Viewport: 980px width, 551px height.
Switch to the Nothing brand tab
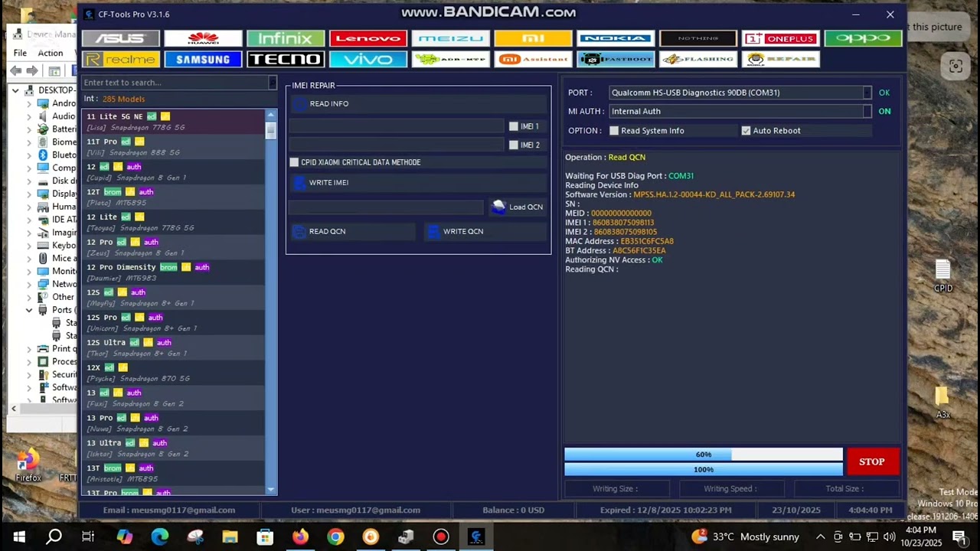pos(698,38)
